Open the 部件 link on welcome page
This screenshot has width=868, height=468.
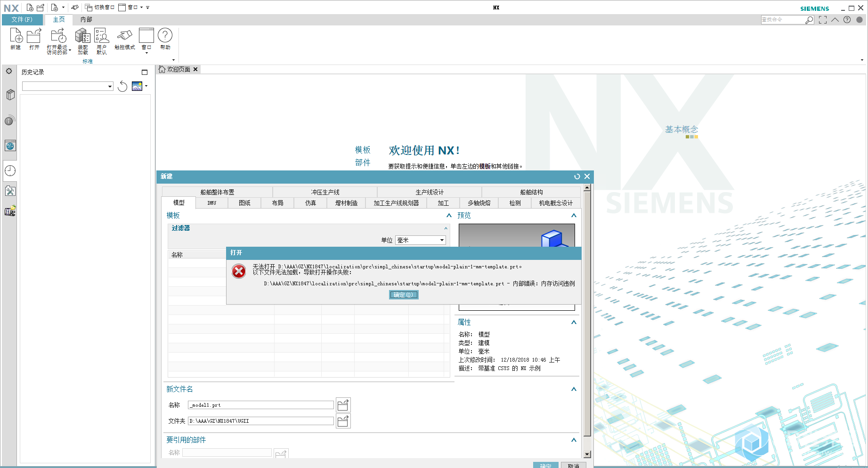click(x=363, y=162)
